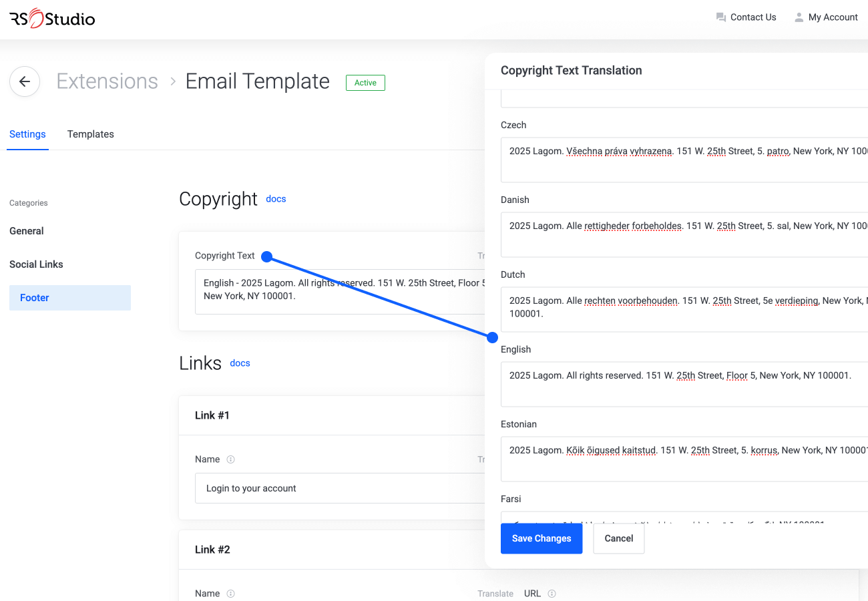This screenshot has height=601, width=868.
Task: Click the 'Estonian' language label
Action: (519, 425)
